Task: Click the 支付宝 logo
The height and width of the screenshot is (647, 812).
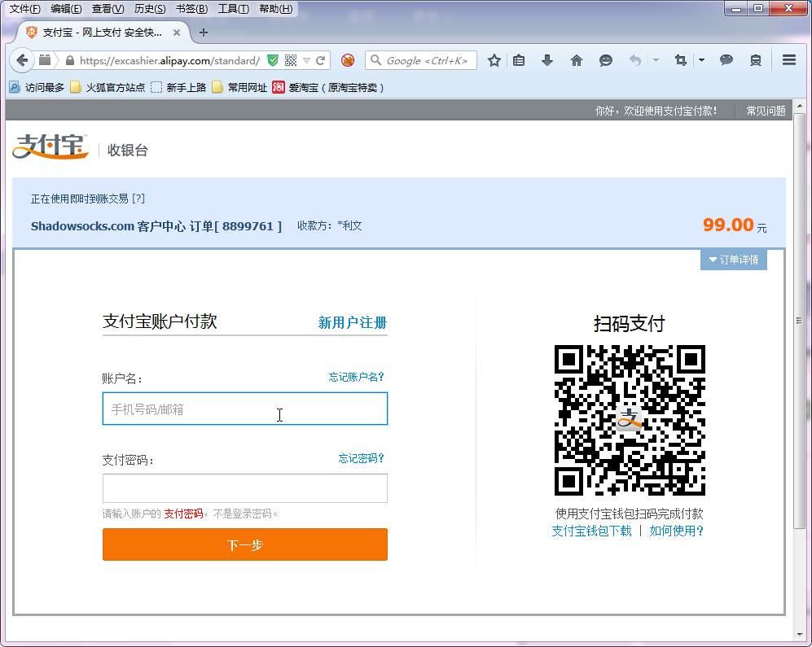Action: pos(50,146)
